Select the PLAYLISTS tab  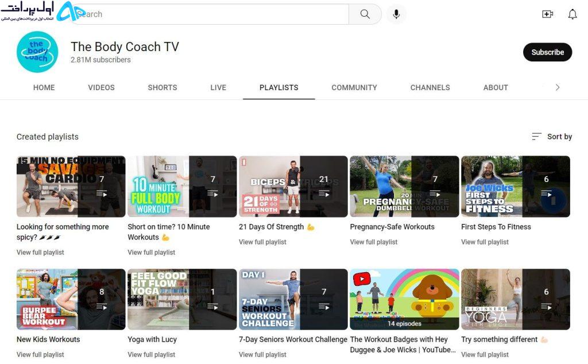[279, 87]
